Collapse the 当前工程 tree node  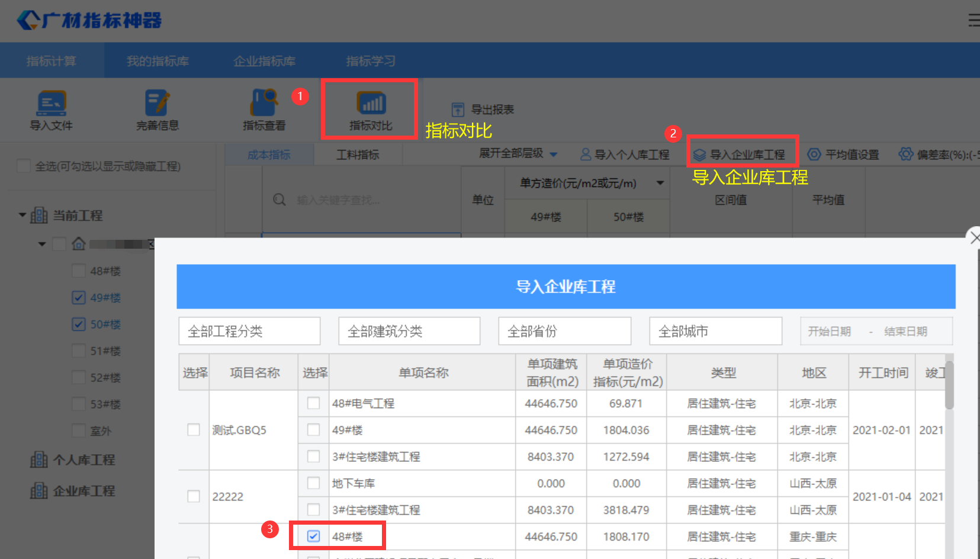22,215
